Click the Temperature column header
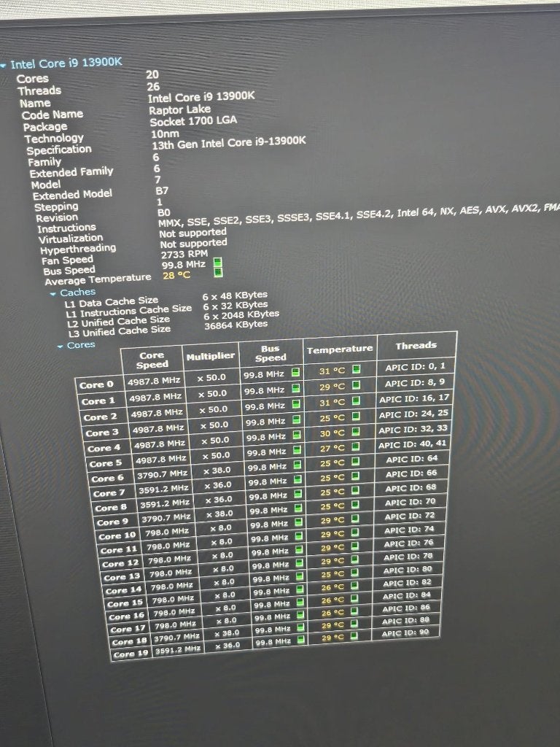The image size is (560, 747). pyautogui.click(x=340, y=349)
